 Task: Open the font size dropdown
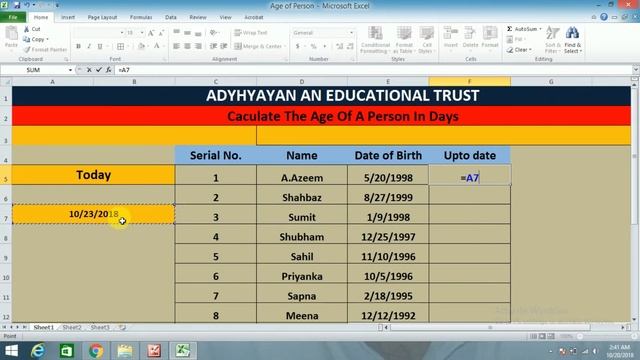[x=142, y=33]
